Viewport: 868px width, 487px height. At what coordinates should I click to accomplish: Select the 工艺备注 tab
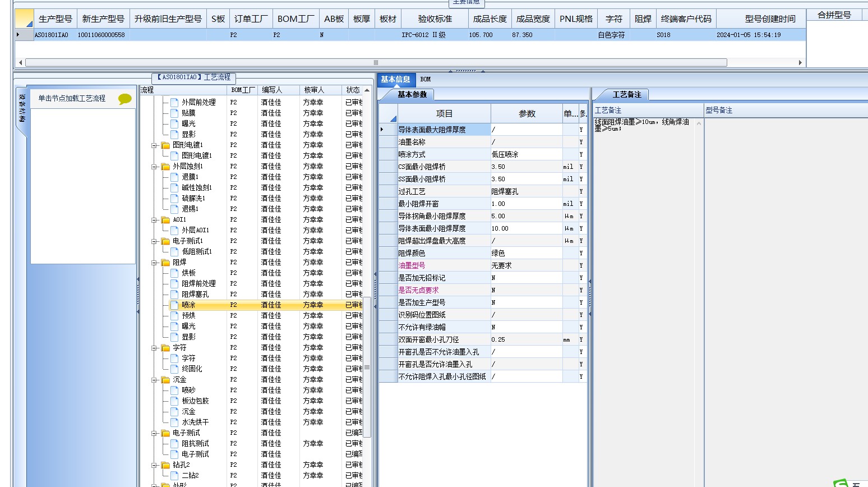[x=626, y=94]
